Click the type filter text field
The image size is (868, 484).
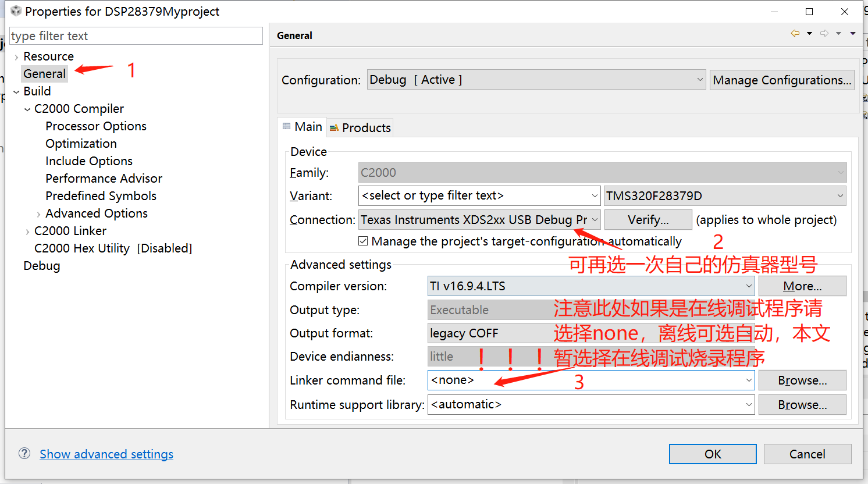click(x=136, y=35)
